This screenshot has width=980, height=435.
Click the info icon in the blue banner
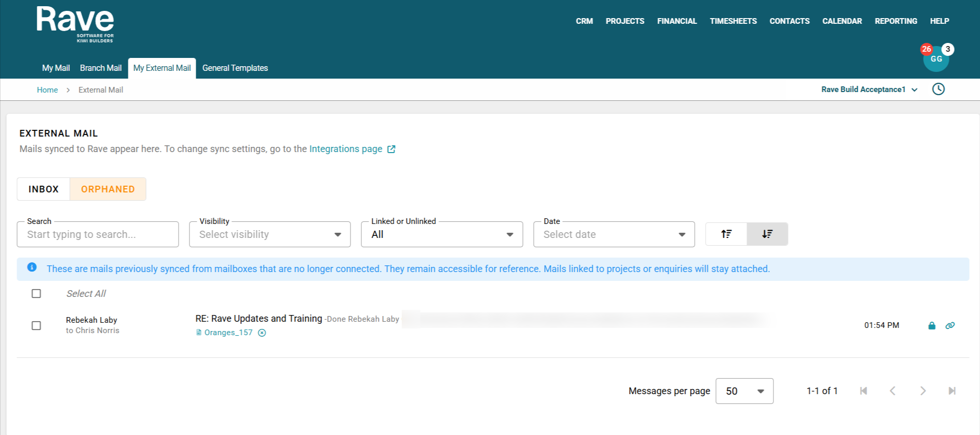[32, 267]
